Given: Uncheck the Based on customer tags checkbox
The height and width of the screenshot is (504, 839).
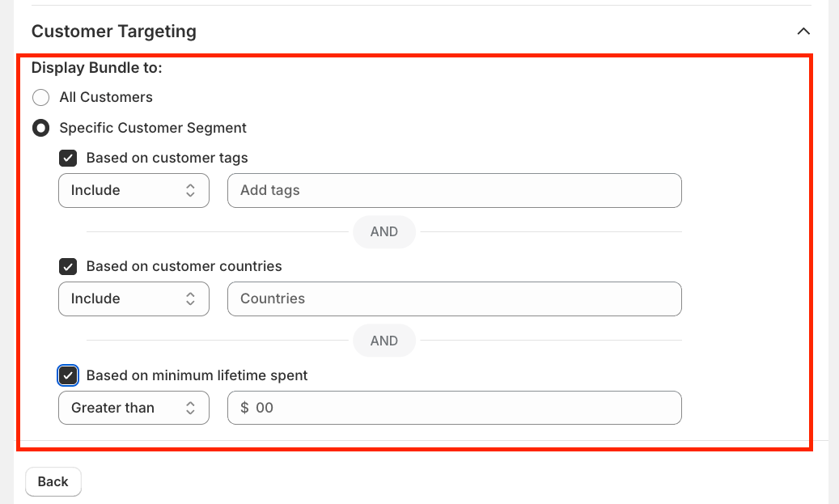Looking at the screenshot, I should click(69, 159).
